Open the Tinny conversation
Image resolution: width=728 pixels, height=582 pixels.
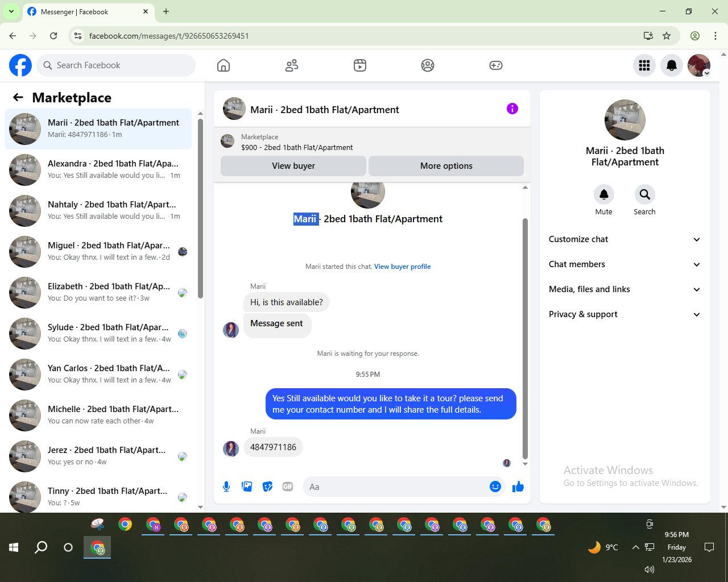coord(98,496)
